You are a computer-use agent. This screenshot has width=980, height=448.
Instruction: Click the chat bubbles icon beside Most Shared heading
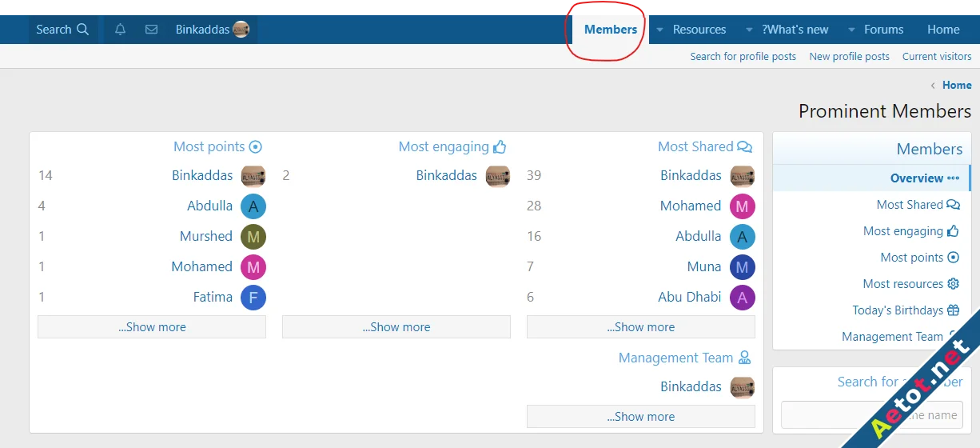pos(745,147)
